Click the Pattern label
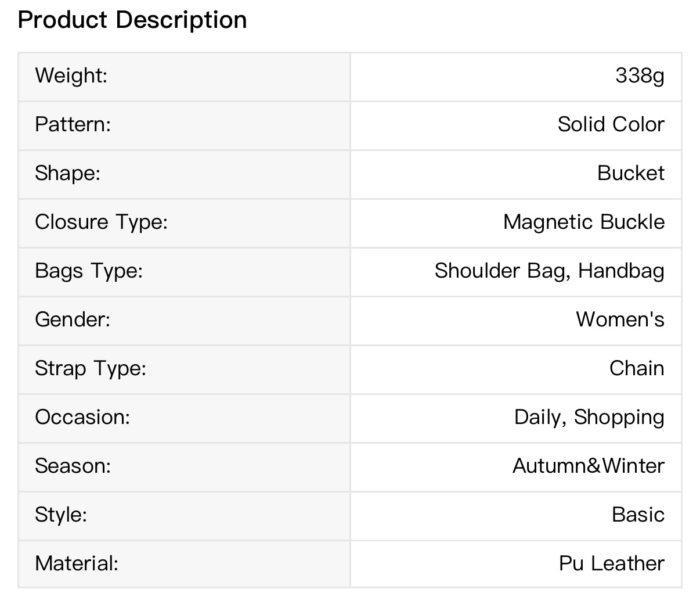Image resolution: width=700 pixels, height=600 pixels. [73, 124]
